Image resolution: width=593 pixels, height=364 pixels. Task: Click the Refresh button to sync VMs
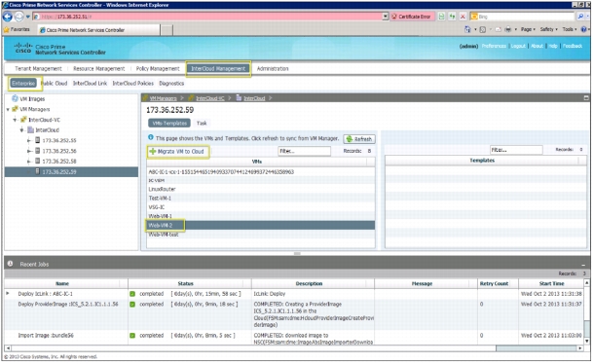point(359,139)
